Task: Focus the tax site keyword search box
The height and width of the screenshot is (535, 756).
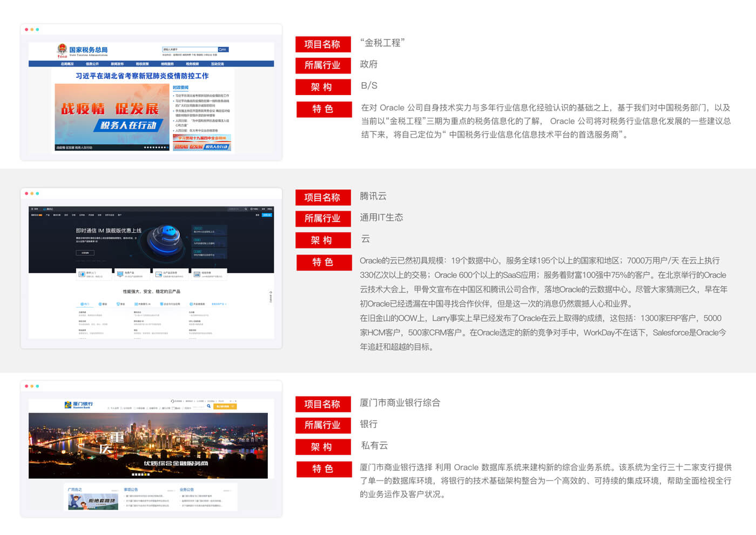Action: pyautogui.click(x=190, y=50)
